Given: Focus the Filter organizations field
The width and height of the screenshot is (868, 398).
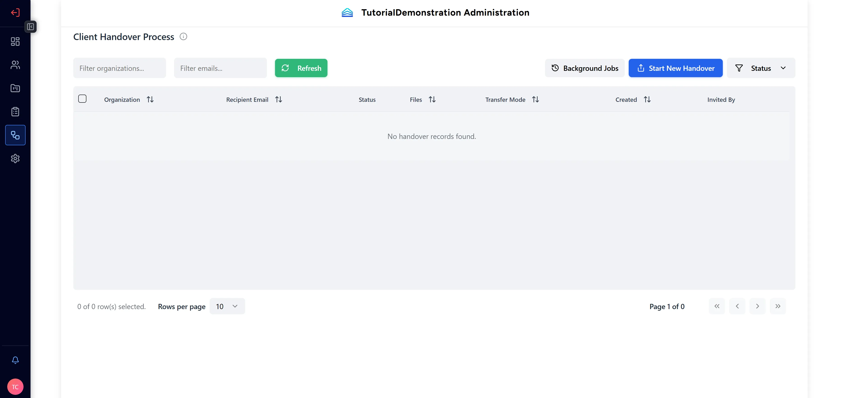Looking at the screenshot, I should click(120, 68).
